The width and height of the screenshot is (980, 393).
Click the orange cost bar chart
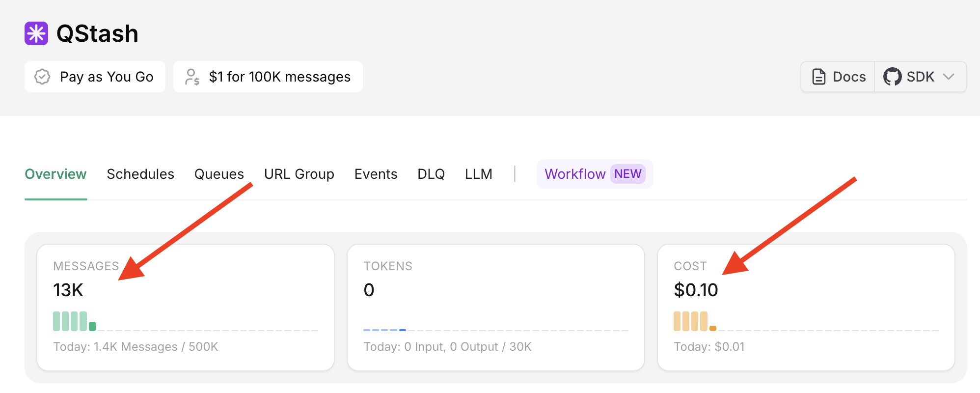(x=695, y=321)
